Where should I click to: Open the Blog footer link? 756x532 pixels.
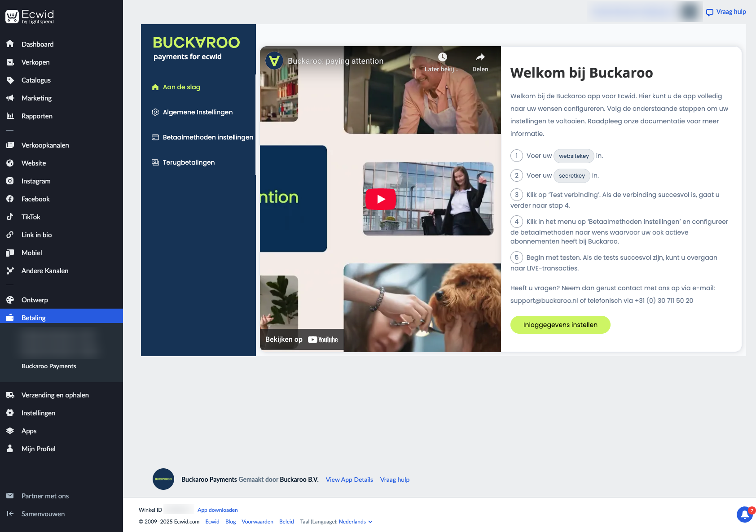point(230,522)
